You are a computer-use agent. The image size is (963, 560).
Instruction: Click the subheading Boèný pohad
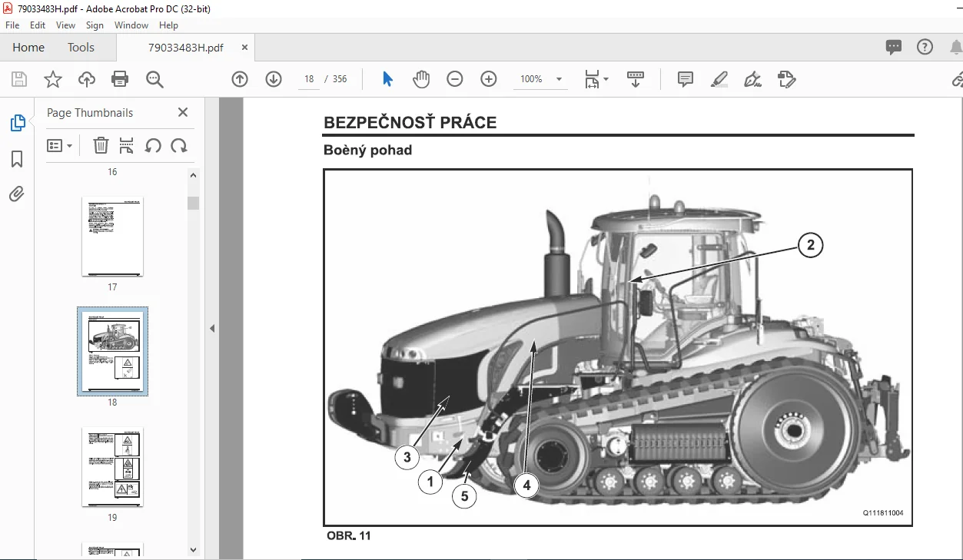[x=367, y=151]
